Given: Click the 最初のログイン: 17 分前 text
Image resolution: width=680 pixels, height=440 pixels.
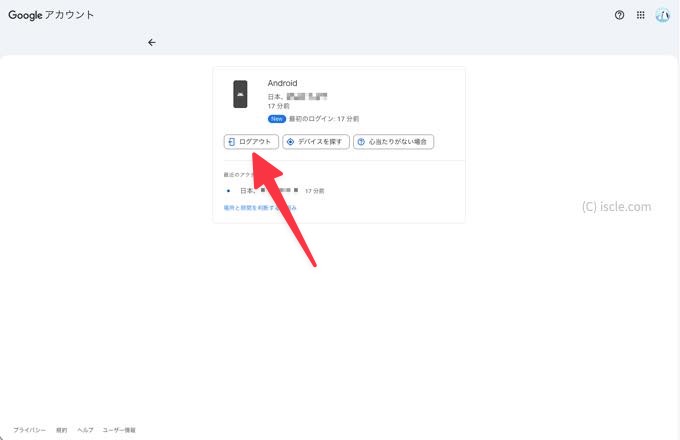Looking at the screenshot, I should (324, 119).
